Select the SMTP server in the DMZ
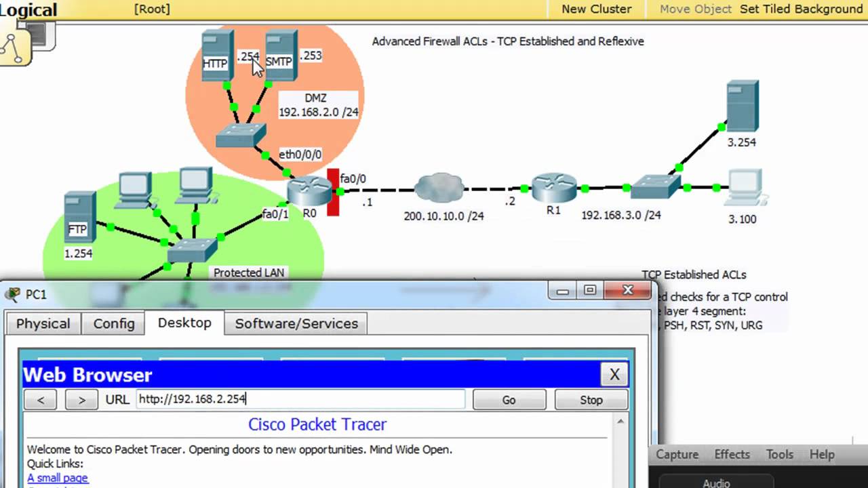The image size is (868, 488). coord(281,56)
